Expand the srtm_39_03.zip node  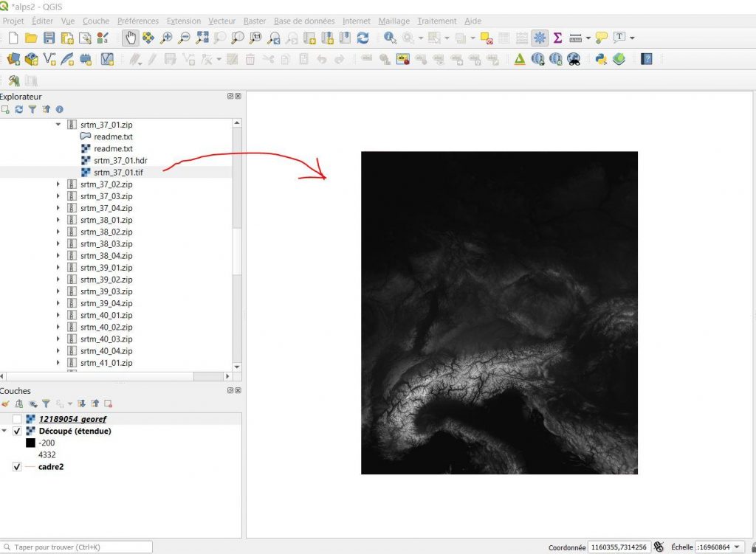pos(58,291)
